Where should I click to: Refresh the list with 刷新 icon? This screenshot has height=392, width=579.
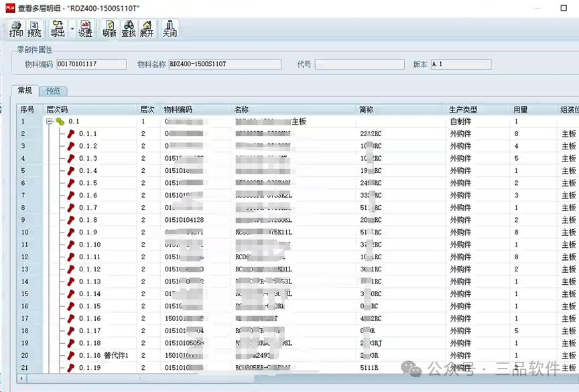(109, 29)
